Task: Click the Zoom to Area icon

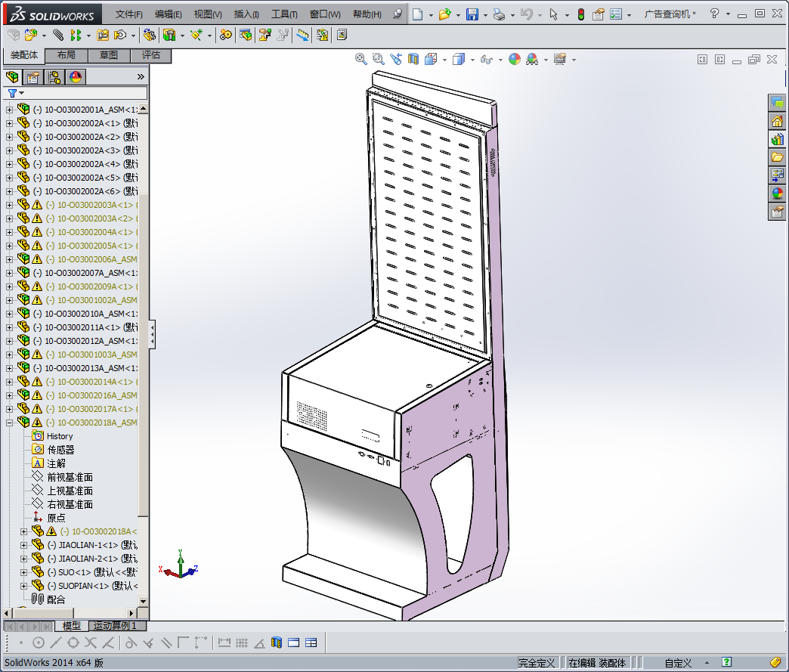Action: (x=379, y=59)
